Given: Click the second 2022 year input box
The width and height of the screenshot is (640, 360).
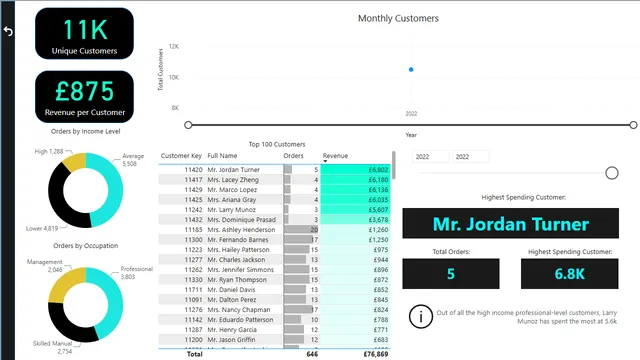Looking at the screenshot, I should coord(470,157).
